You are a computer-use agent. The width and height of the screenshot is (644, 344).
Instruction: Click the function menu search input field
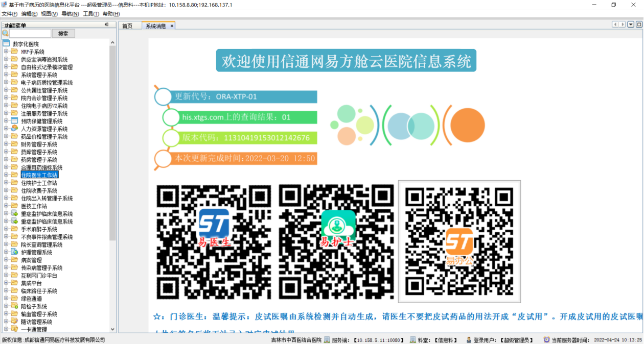click(30, 33)
